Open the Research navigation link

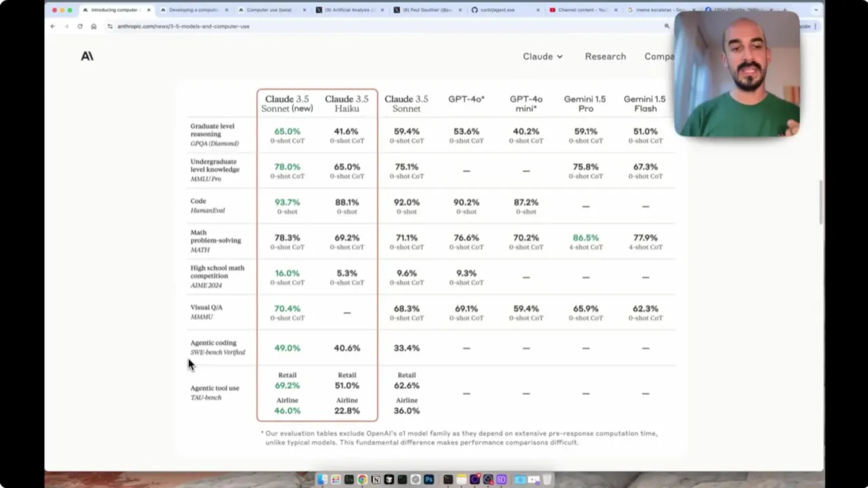[605, 56]
